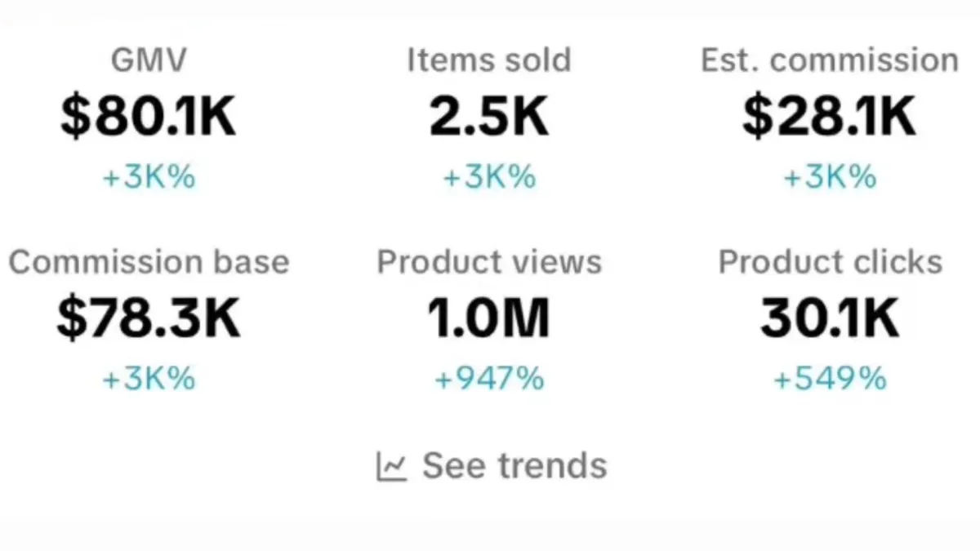Open the See trends link
Image resolution: width=980 pixels, height=551 pixels.
pos(492,466)
